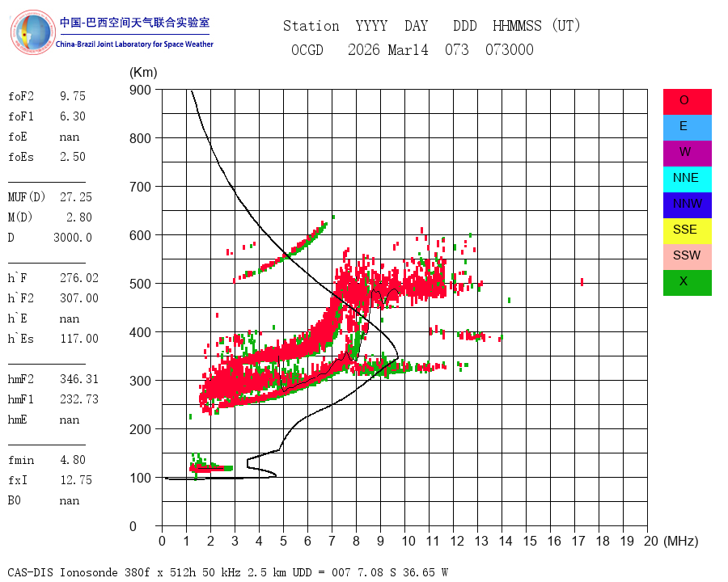
Task: Click the date 2026 Mar14
Action: click(388, 49)
